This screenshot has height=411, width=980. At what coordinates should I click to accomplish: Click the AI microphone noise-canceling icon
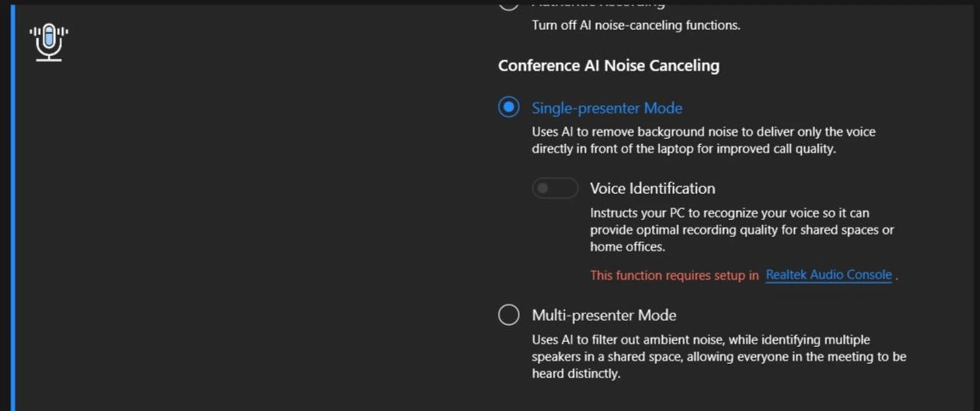(x=49, y=42)
